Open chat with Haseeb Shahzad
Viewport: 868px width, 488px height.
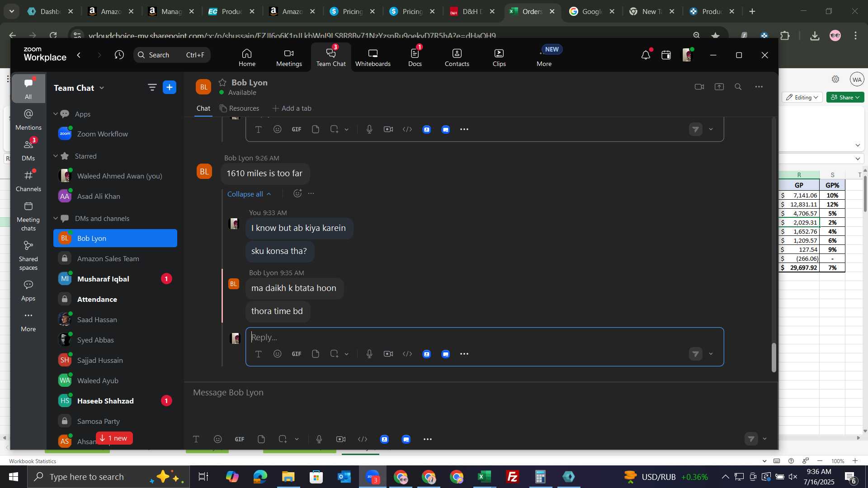[115, 401]
